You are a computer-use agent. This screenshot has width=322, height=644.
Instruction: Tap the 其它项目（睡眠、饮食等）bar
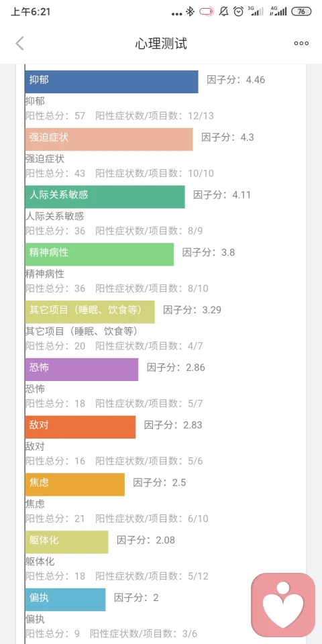[x=89, y=312]
